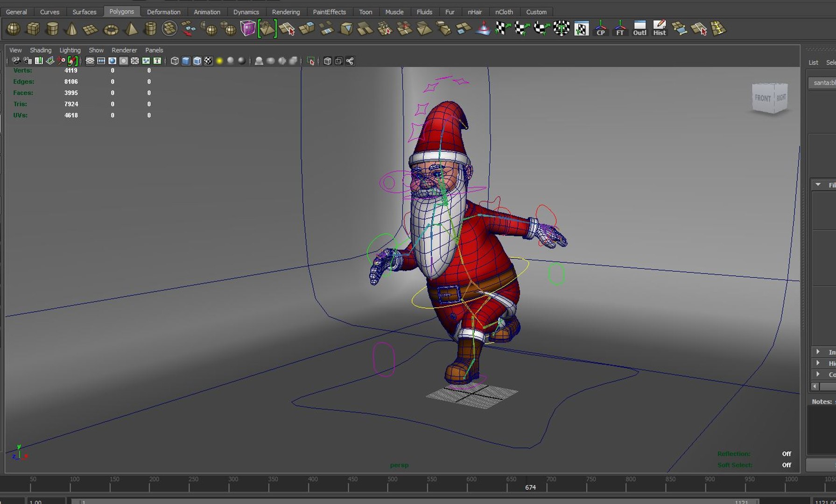The image size is (836, 504).
Task: Toggle the viewport grid display
Action: pyautogui.click(x=90, y=61)
